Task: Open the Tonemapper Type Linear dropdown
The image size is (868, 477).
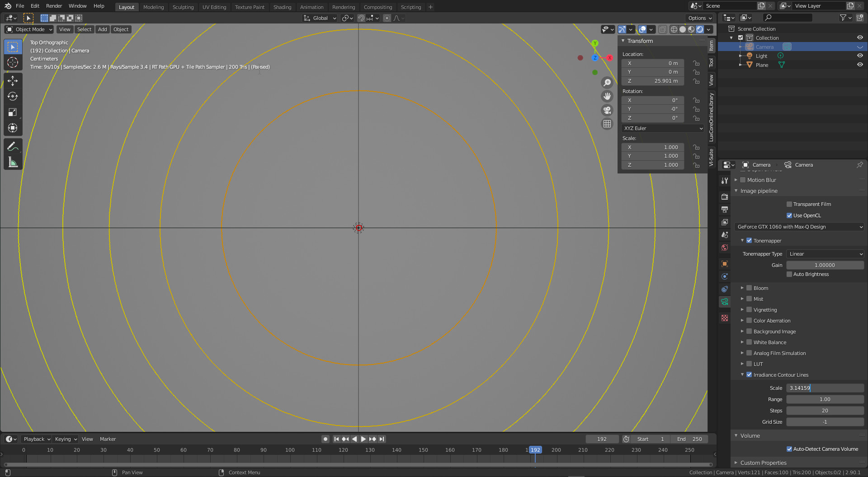Action: 825,254
